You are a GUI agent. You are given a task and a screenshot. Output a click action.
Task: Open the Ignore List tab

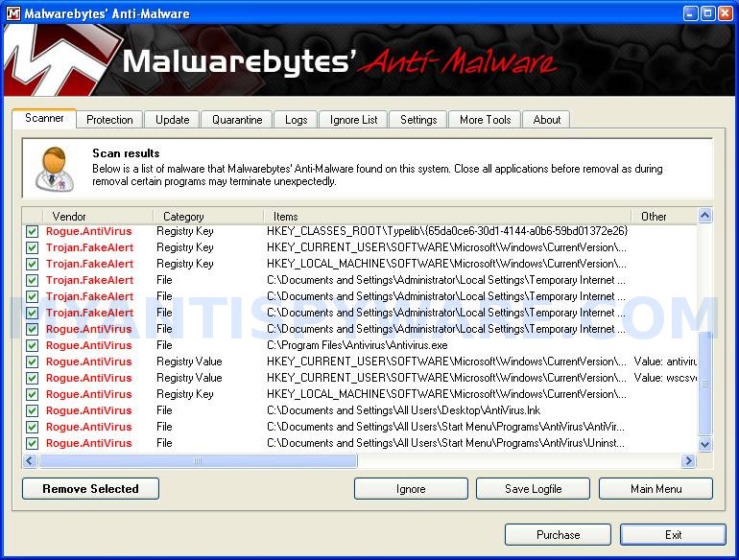[353, 120]
